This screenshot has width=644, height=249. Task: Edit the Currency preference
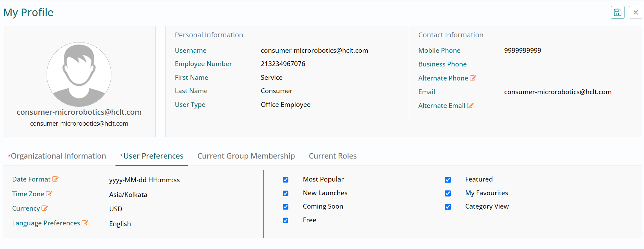pos(45,208)
